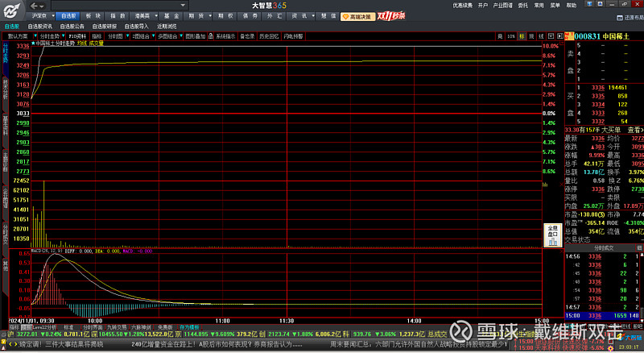Click the play-arrow panel toggle icon
Image resolution: width=644 pixels, height=353 pixels.
(559, 36)
